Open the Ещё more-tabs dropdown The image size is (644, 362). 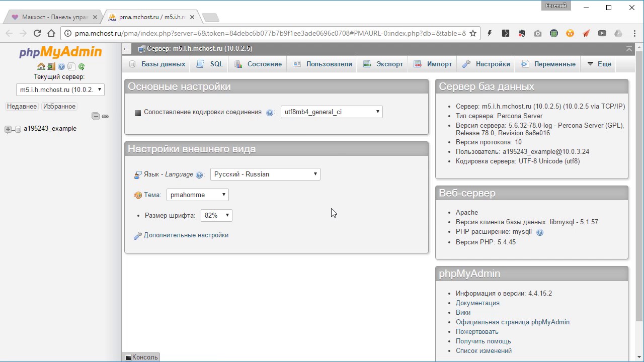coord(599,64)
